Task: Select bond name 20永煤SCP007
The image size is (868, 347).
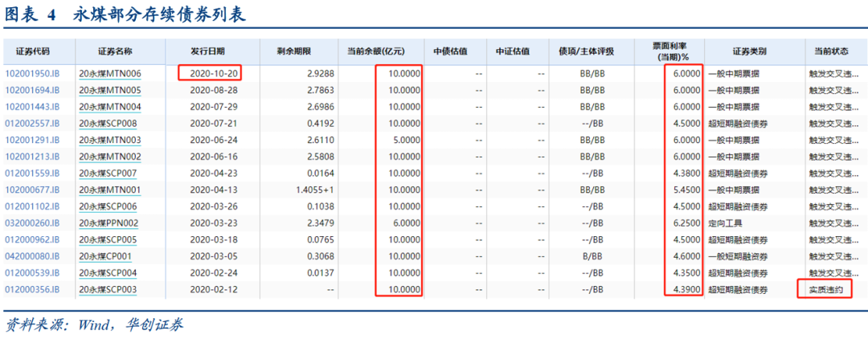Action: (x=108, y=173)
